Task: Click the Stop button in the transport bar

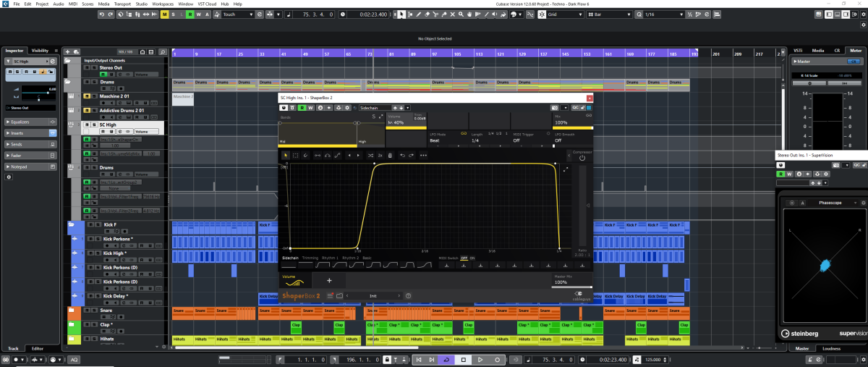Action: 464,360
